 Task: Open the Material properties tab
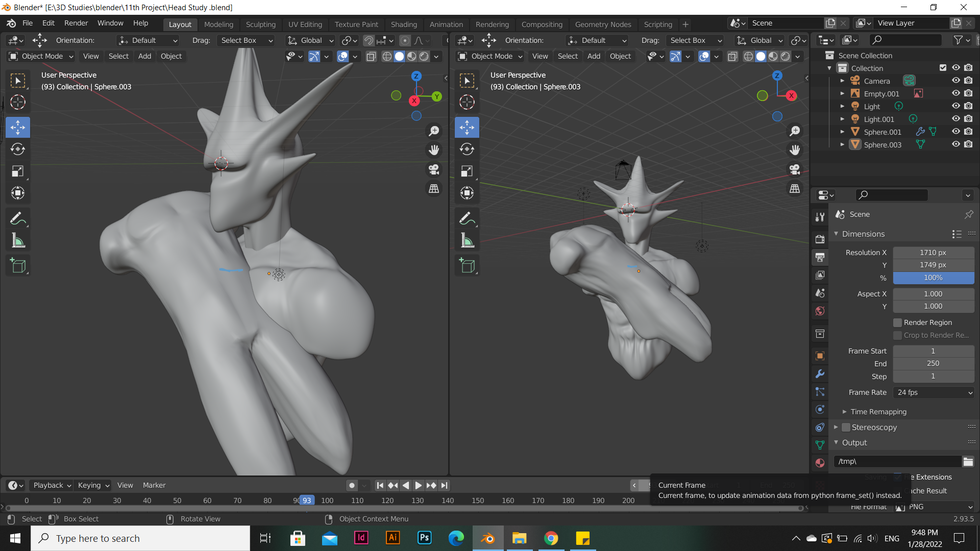[x=820, y=463]
